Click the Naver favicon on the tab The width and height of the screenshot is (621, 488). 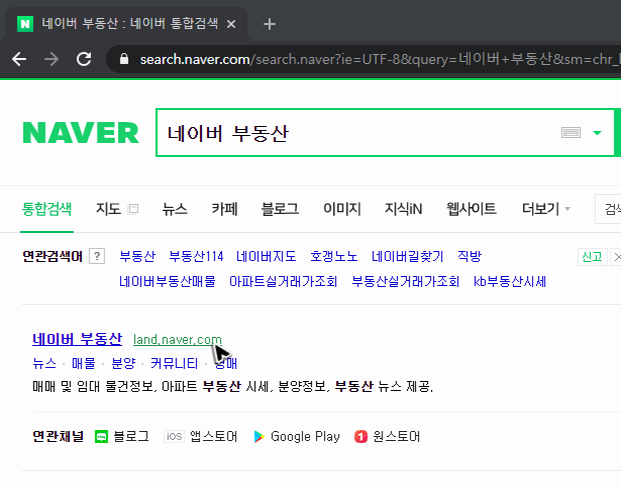pos(25,24)
